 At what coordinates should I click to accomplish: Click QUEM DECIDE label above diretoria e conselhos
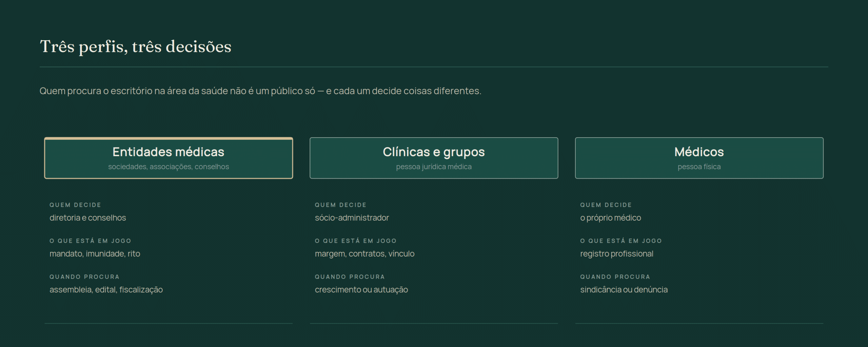pyautogui.click(x=75, y=205)
